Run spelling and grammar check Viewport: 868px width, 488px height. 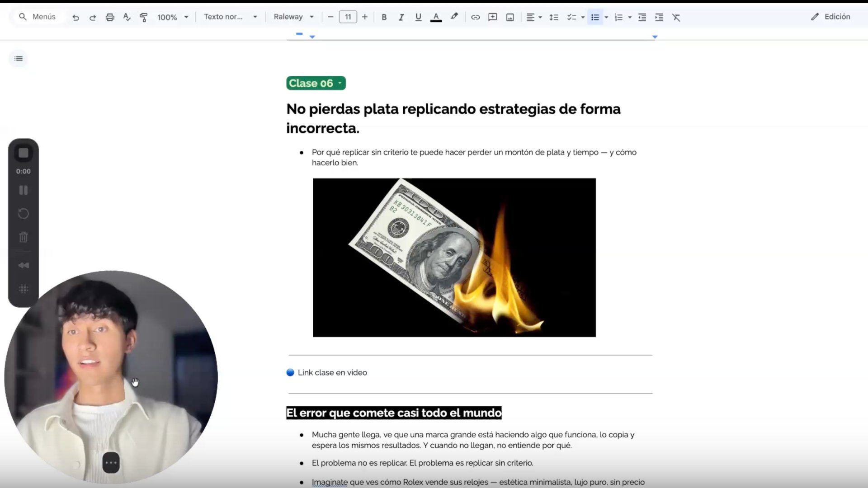(x=127, y=17)
